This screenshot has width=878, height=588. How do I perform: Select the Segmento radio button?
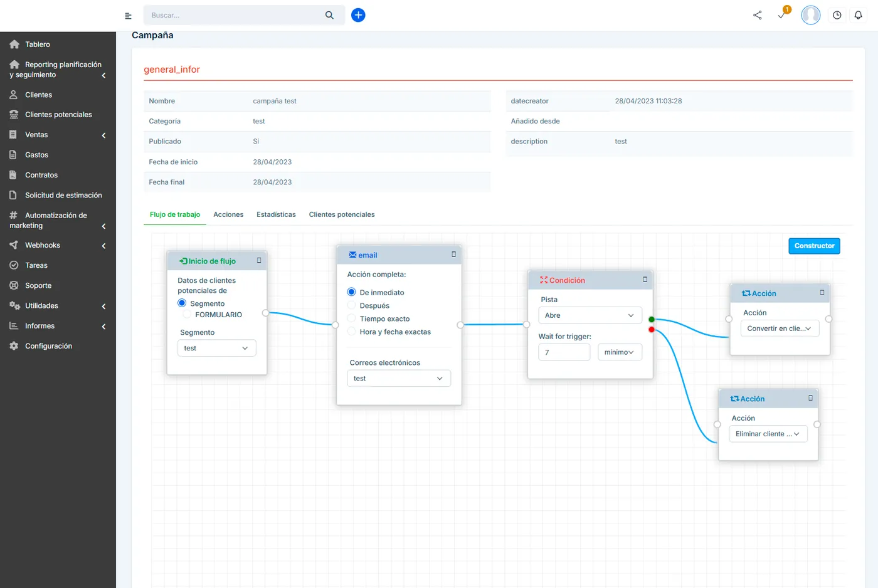(x=182, y=303)
